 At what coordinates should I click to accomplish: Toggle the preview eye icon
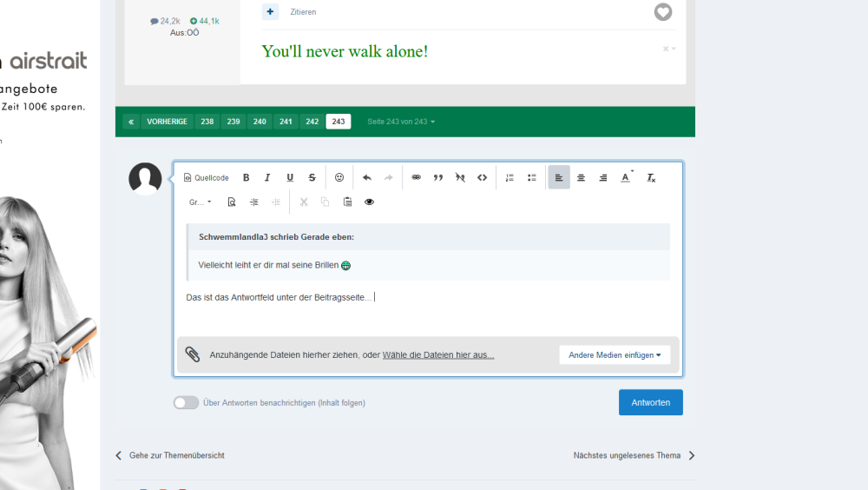(369, 202)
